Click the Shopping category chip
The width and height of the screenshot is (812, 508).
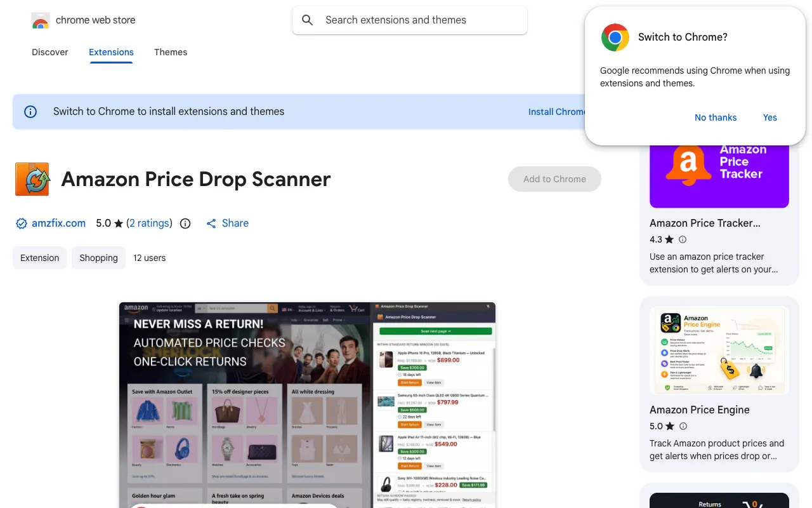coord(98,258)
